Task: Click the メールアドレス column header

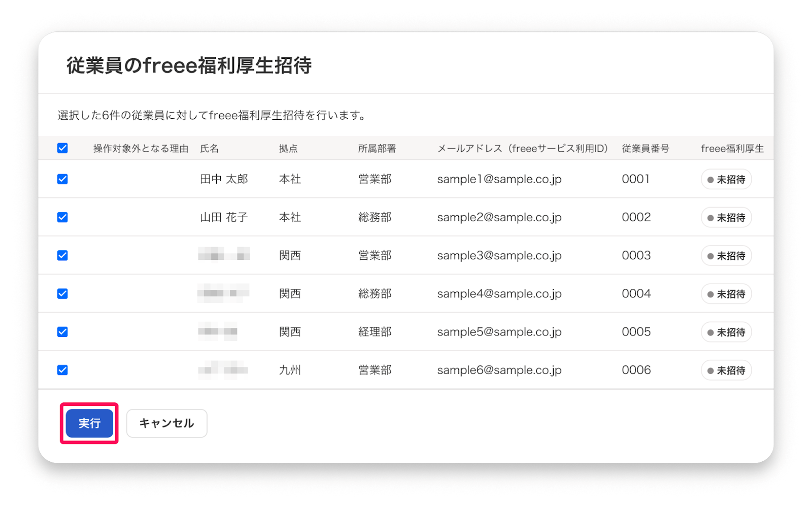Action: (x=523, y=149)
